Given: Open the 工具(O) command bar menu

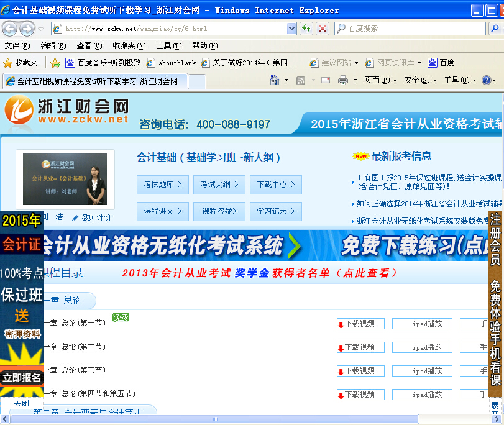Looking at the screenshot, I should pyautogui.click(x=460, y=80).
